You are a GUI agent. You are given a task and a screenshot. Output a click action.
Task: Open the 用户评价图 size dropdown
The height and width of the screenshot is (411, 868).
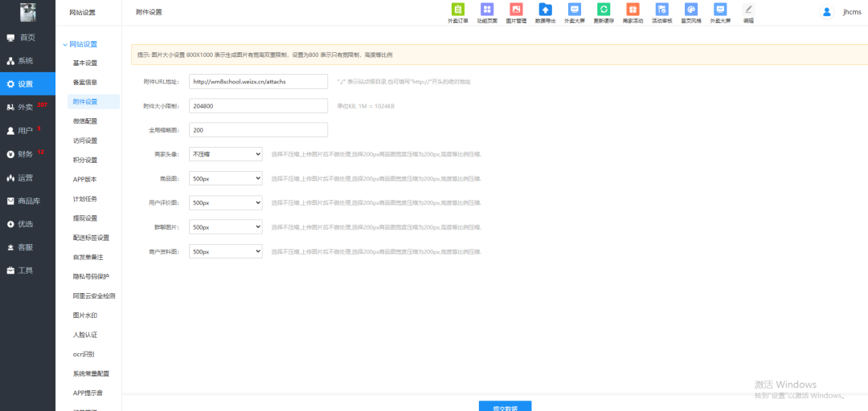pos(225,203)
